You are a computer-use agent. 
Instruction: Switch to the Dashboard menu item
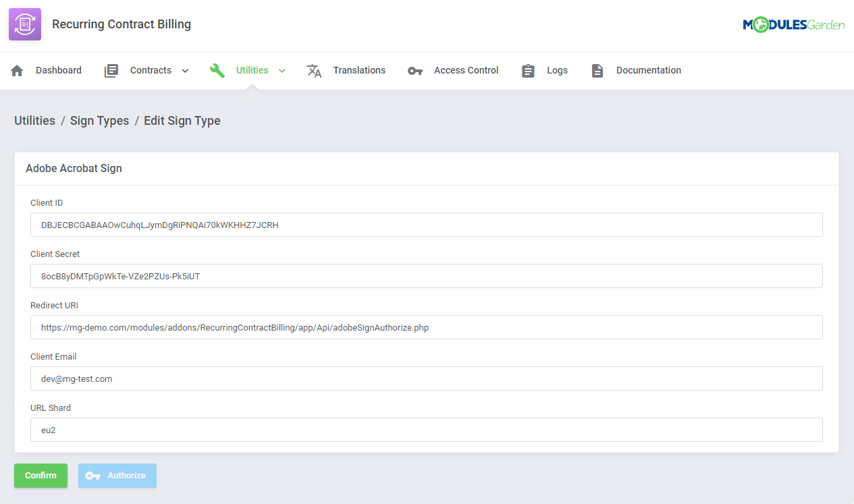click(58, 69)
